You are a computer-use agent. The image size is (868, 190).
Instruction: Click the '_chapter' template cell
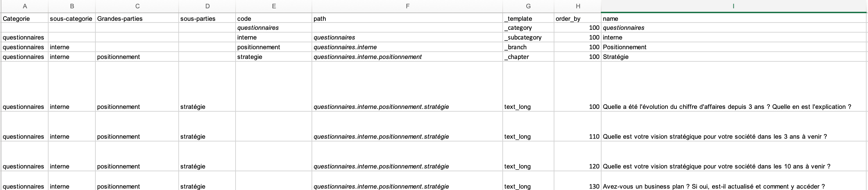click(528, 57)
